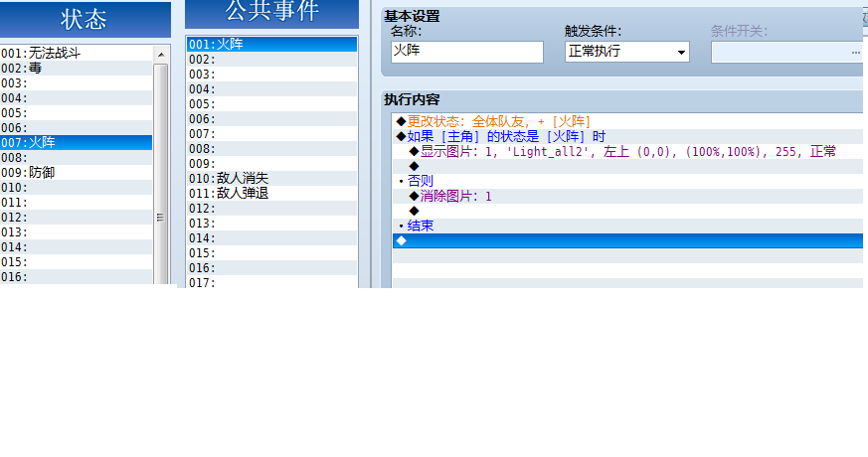Select common event slot 005
868x457 pixels.
click(271, 104)
